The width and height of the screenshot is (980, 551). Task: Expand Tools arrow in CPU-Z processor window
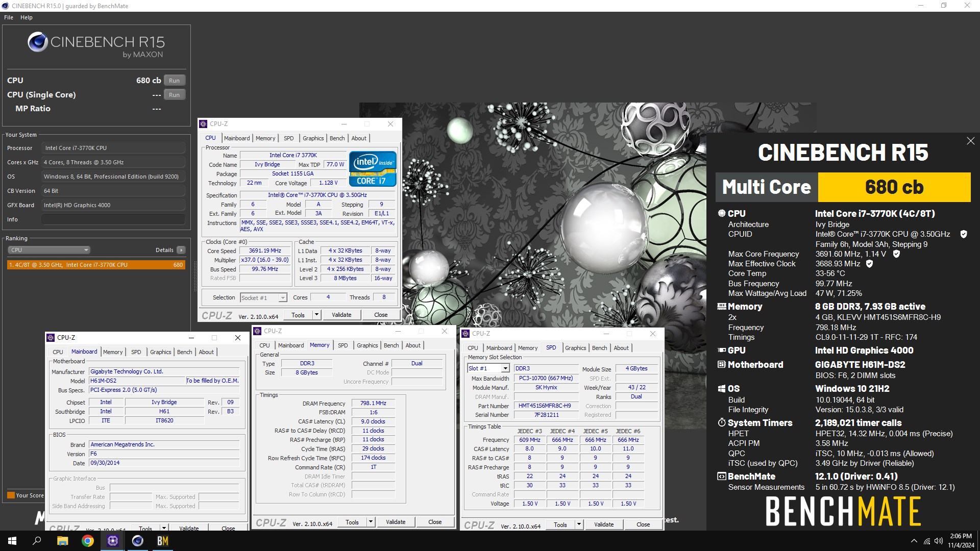[316, 315]
